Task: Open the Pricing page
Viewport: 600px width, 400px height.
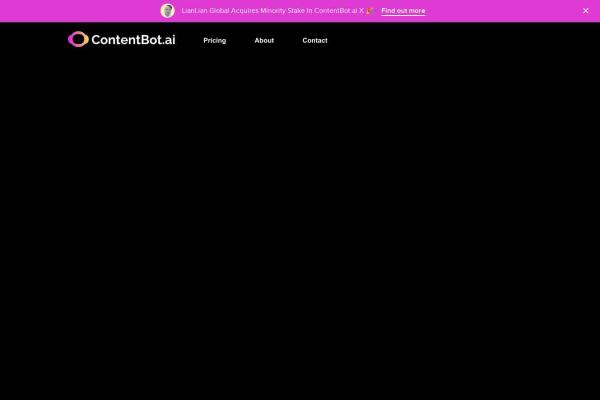Action: (214, 40)
